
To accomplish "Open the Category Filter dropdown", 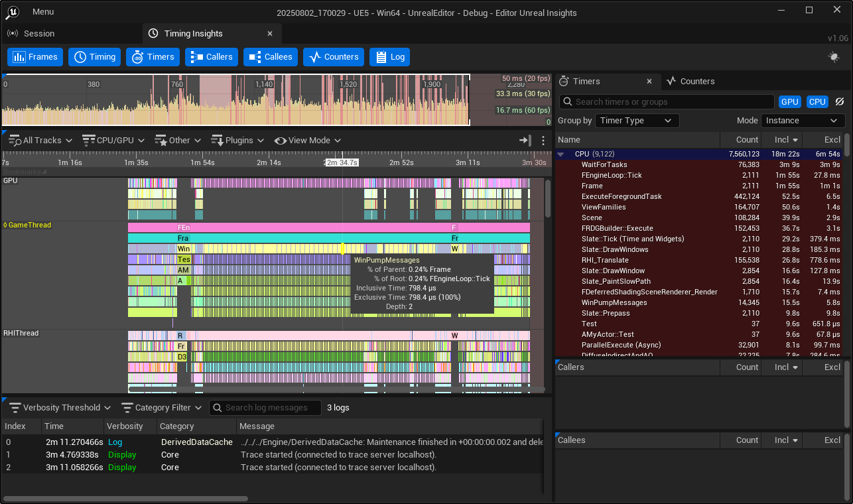I will pyautogui.click(x=162, y=408).
